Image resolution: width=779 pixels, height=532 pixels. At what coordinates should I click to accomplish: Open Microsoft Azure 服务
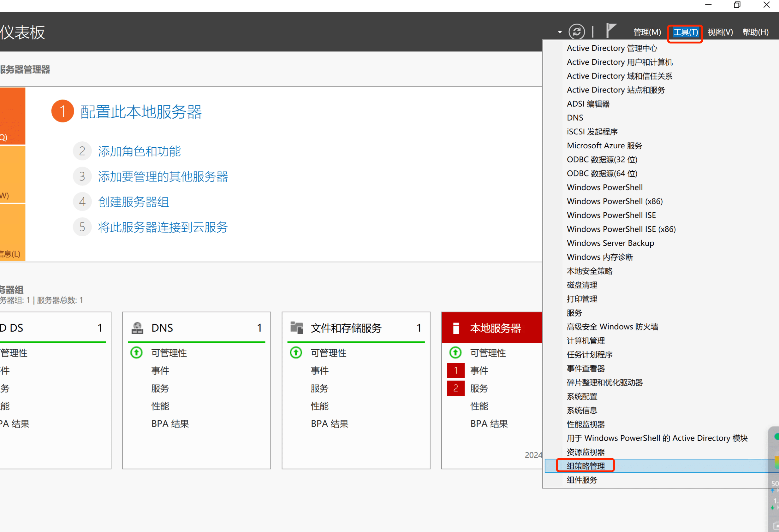[604, 146]
